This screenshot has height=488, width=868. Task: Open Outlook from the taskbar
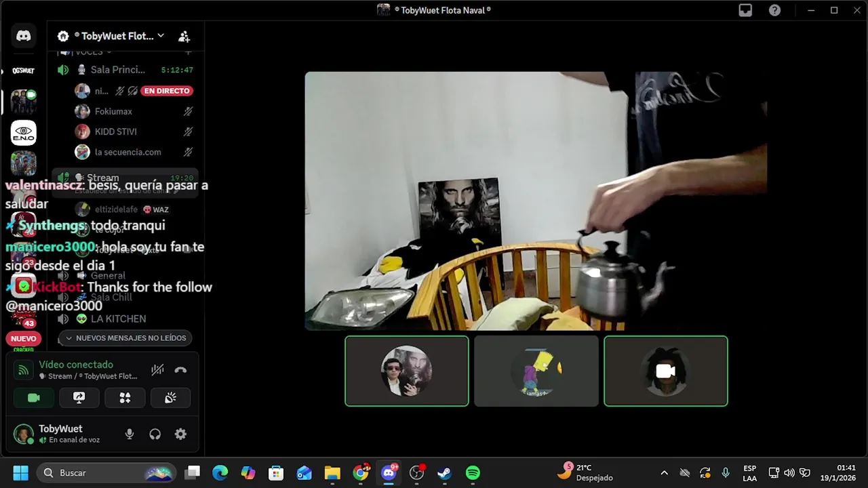(x=304, y=472)
